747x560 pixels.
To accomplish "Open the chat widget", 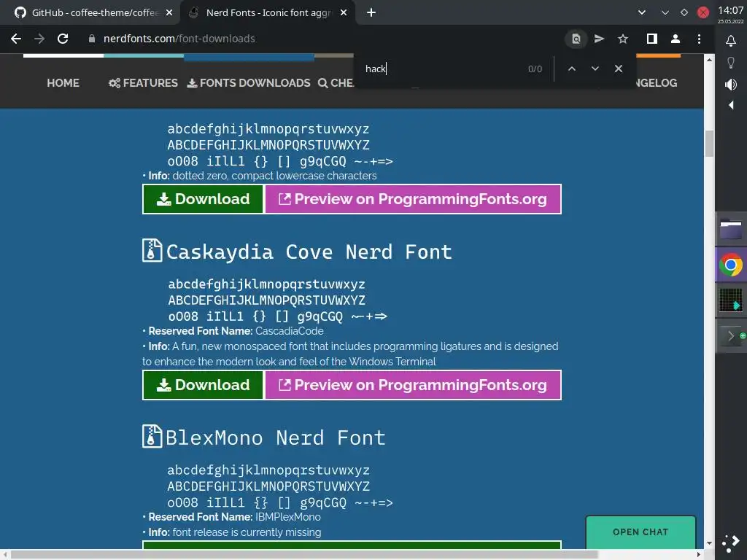I will click(640, 532).
